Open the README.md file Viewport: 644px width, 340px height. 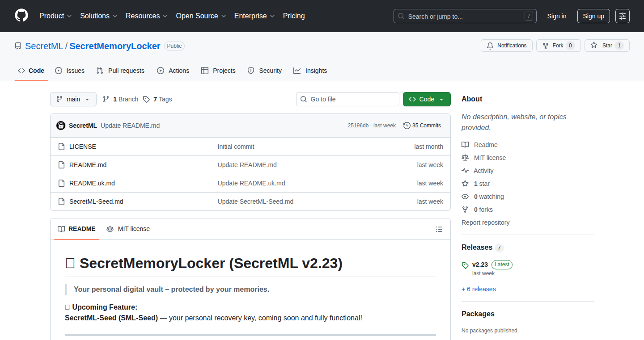pos(88,165)
